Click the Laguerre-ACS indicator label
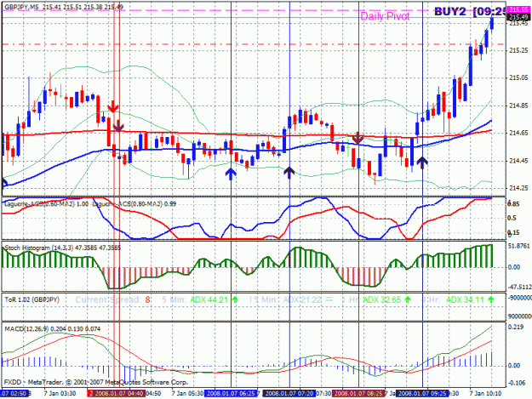Screen dimensions: 532x399 tap(90, 203)
